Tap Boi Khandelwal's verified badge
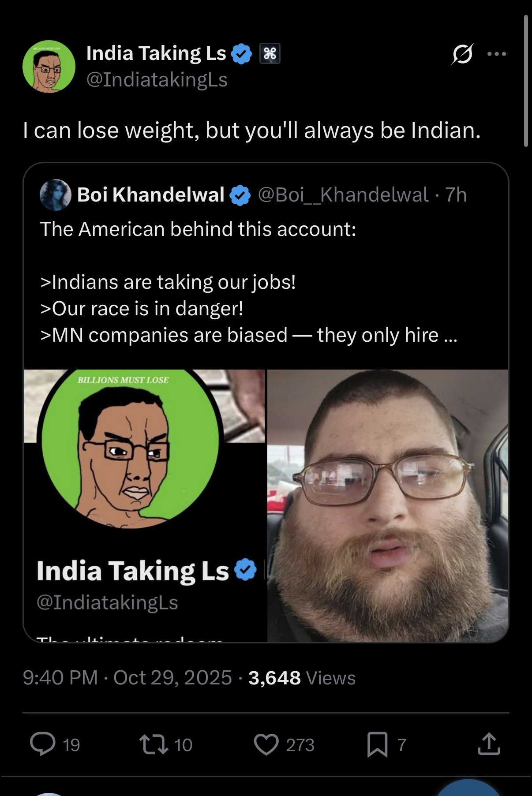Viewport: 532px width, 796px height. pyautogui.click(x=240, y=195)
